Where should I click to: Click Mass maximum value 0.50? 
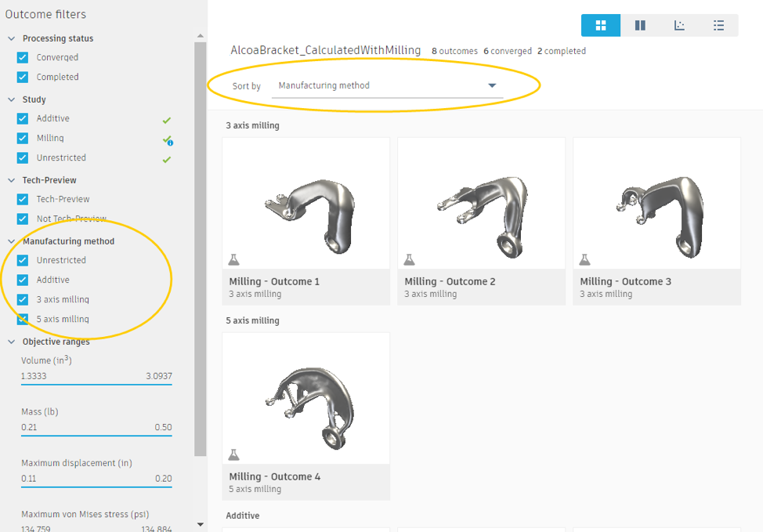164,427
